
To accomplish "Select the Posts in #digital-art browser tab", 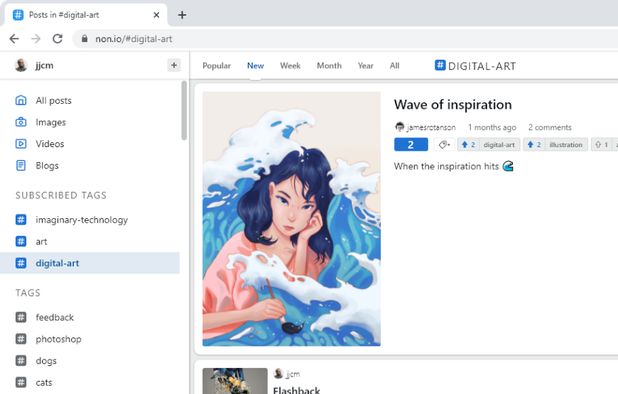I will click(x=85, y=15).
